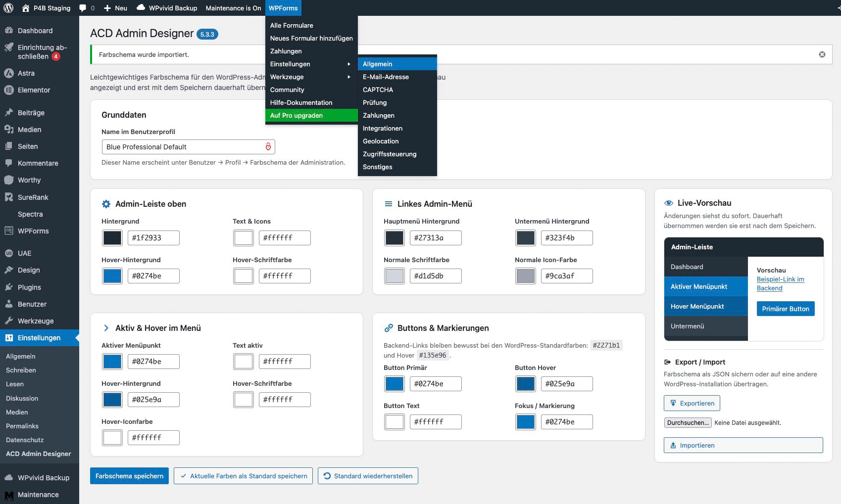Click the password manager icon in name field
This screenshot has height=504, width=841.
[268, 146]
